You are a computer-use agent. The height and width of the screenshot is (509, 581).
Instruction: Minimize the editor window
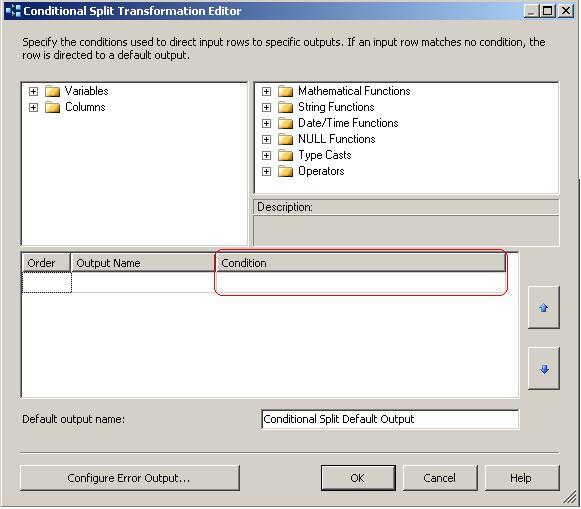[532, 11]
